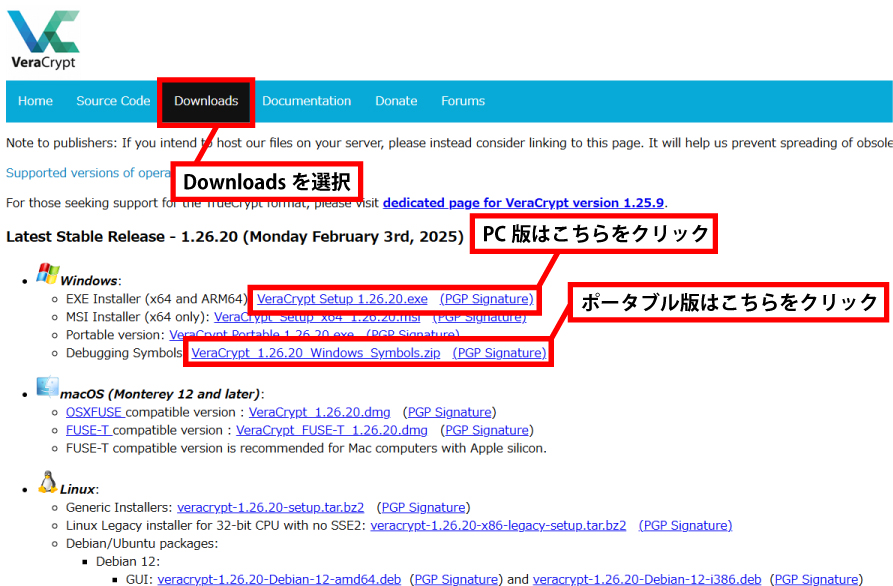The image size is (893, 586).
Task: Open PGP Signature for EXE Installer
Action: click(x=486, y=299)
